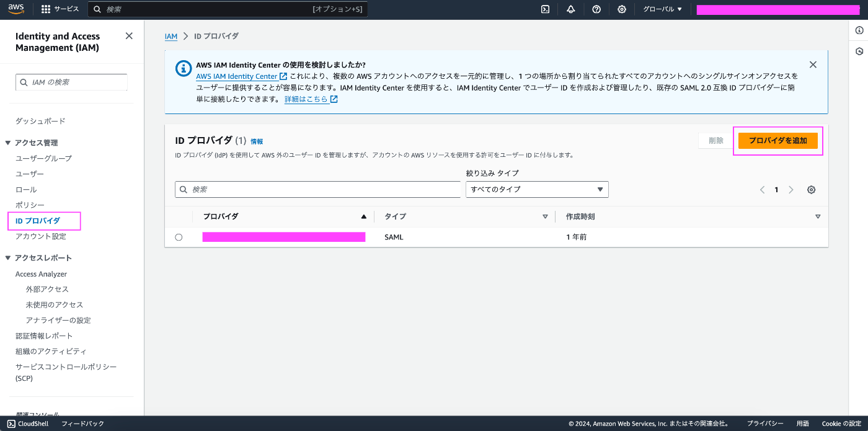Sort by the タイプ column arrow
Image resolution: width=868 pixels, height=431 pixels.
point(545,216)
